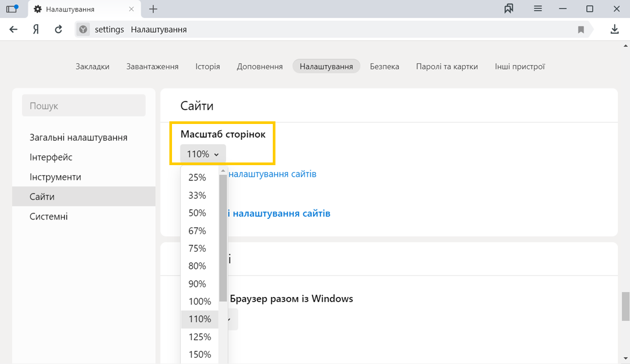
Task: Open the Інші пристрої tab
Action: click(x=520, y=66)
